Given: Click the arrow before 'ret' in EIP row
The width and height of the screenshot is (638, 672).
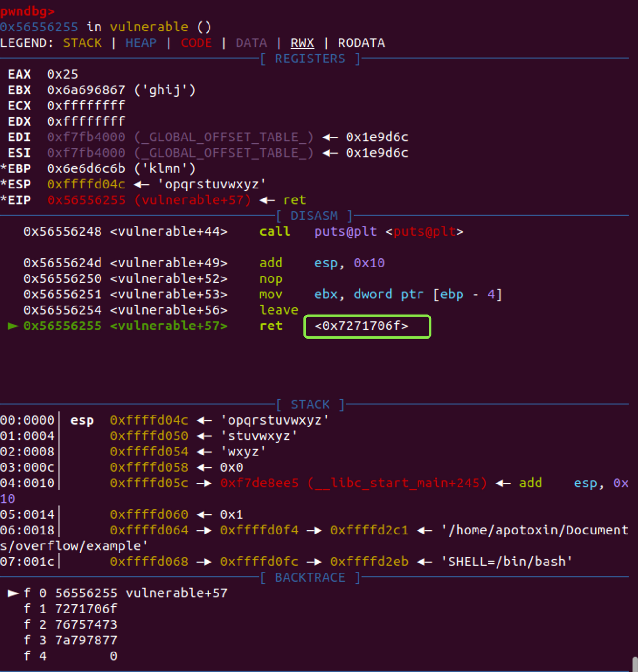Looking at the screenshot, I should (268, 200).
